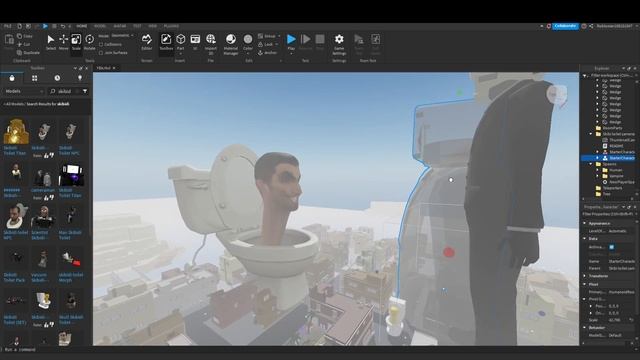
Task: Expand the Transform section in Properties
Action: pyautogui.click(x=585, y=276)
